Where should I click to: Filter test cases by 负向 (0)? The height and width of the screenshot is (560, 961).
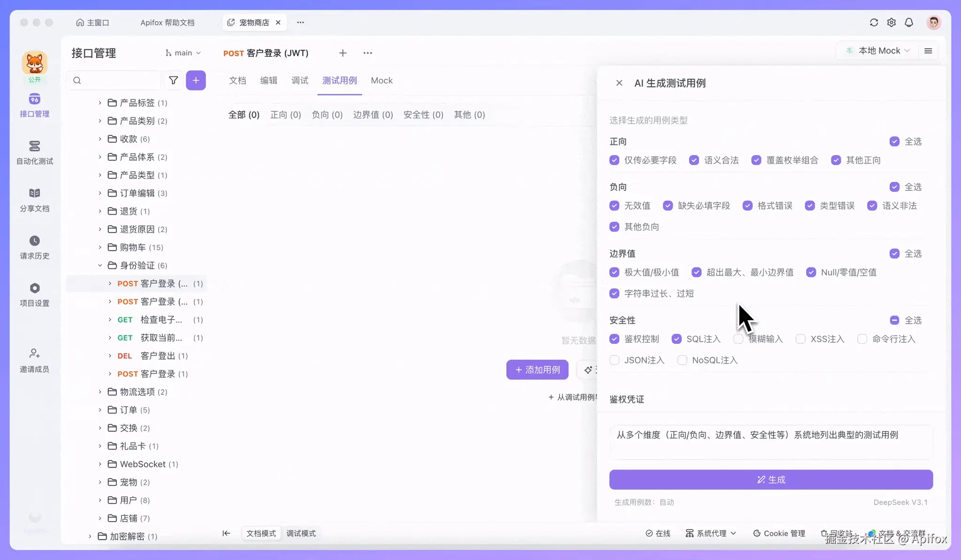[x=327, y=115]
